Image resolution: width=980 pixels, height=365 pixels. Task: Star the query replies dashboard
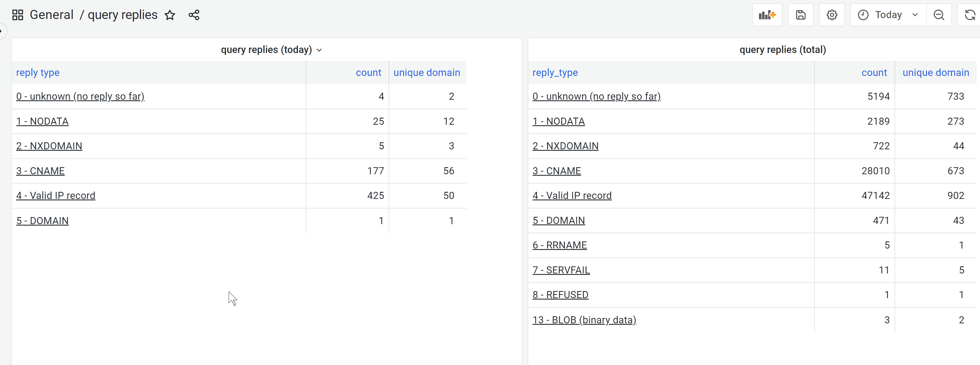170,15
